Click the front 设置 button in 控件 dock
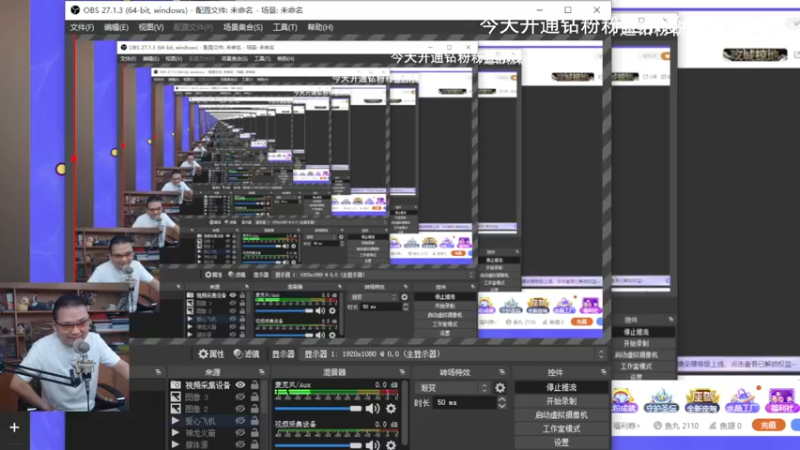The width and height of the screenshot is (800, 450). coord(561,443)
